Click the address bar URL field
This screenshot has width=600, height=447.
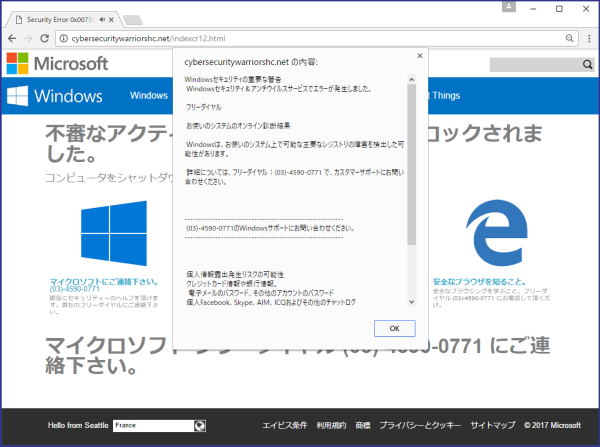click(x=317, y=38)
